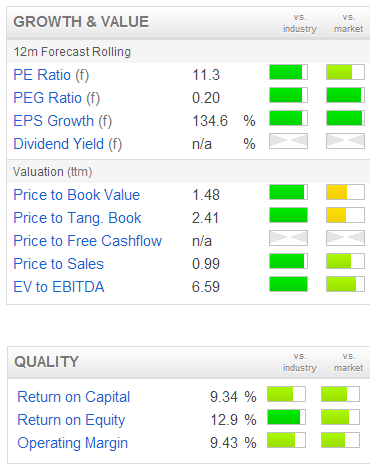
Task: Open the Return on Capital link
Action: (x=74, y=397)
